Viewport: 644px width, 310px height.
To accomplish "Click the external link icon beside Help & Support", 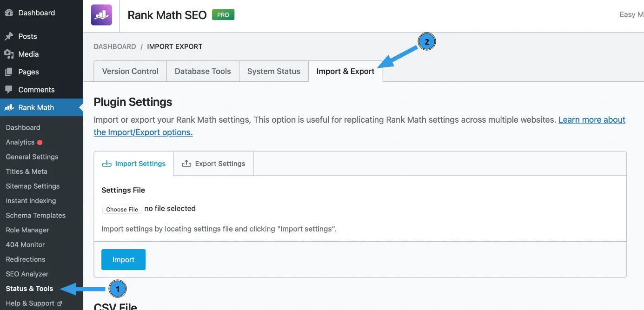I will click(60, 303).
